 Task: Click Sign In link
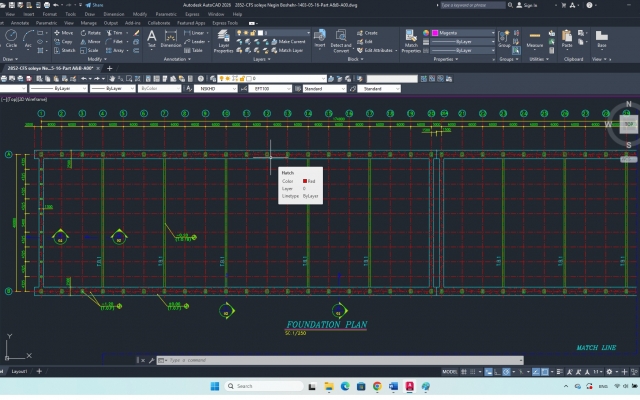[532, 5]
